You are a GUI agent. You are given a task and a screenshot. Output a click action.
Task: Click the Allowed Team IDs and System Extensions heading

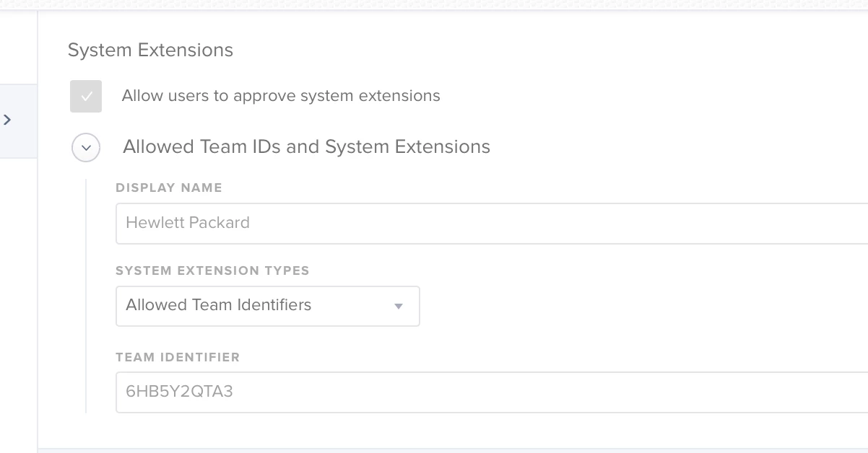[306, 147]
